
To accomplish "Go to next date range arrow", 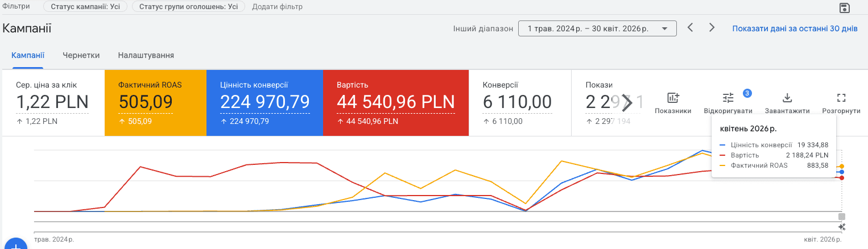I will click(x=712, y=27).
